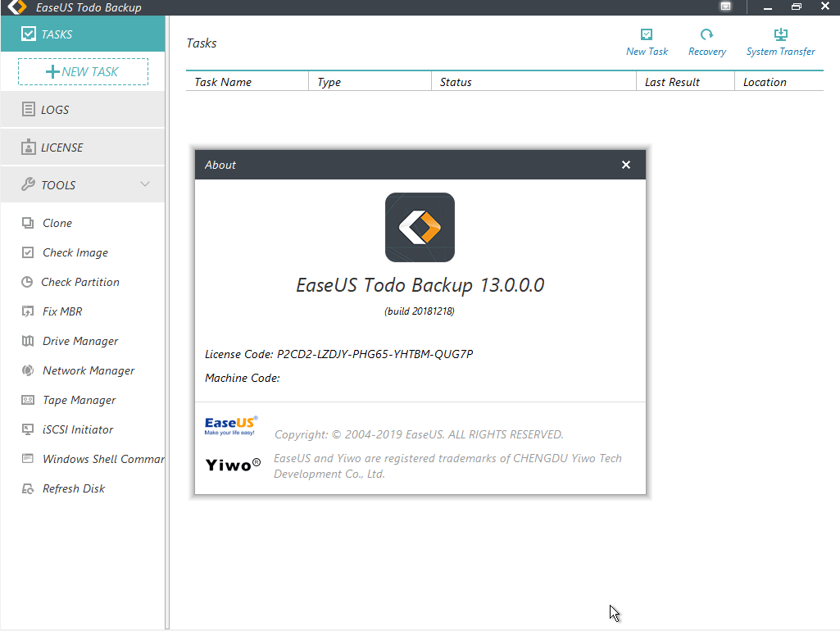Click the Tasks heading in main pane
The height and width of the screenshot is (631, 840).
click(x=202, y=43)
